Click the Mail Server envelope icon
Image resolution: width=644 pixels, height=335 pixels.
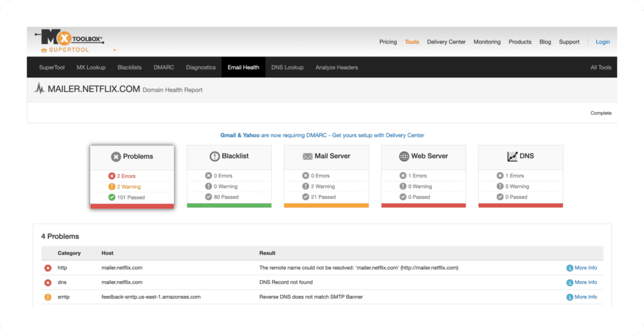point(308,156)
